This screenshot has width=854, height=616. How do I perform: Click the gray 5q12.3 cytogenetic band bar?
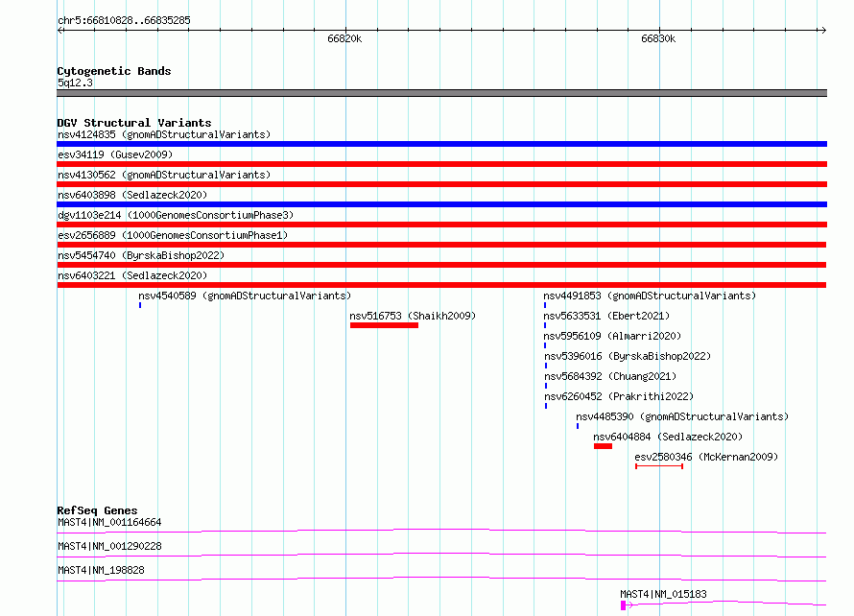point(441,94)
